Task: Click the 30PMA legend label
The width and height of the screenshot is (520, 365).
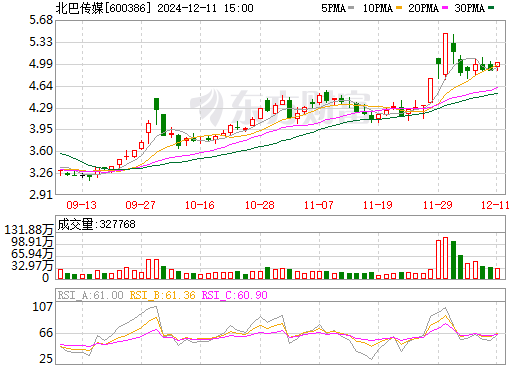Action: click(x=469, y=8)
